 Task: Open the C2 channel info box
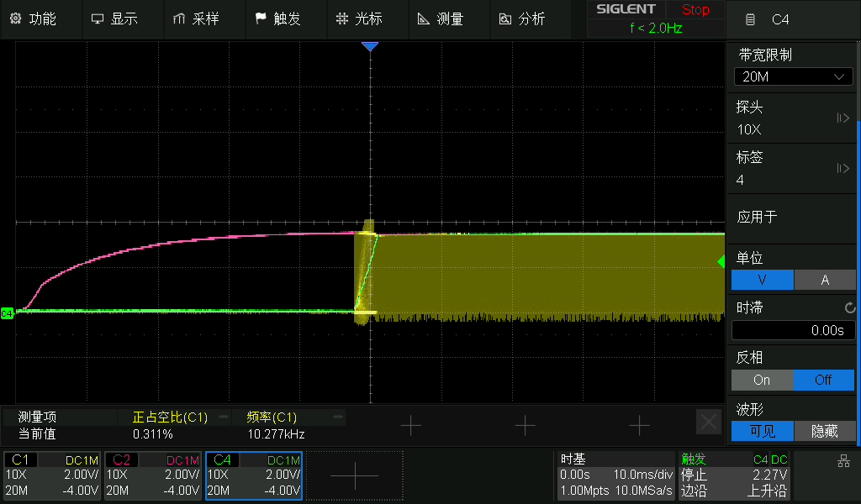153,475
